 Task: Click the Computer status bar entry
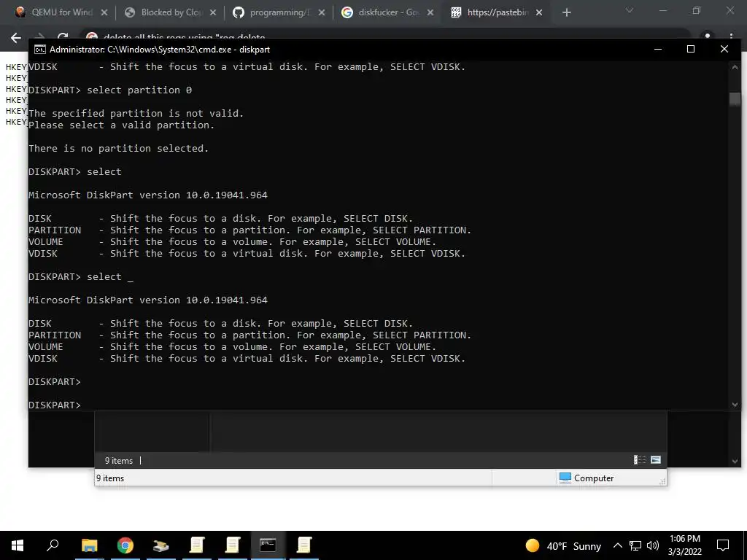[587, 478]
